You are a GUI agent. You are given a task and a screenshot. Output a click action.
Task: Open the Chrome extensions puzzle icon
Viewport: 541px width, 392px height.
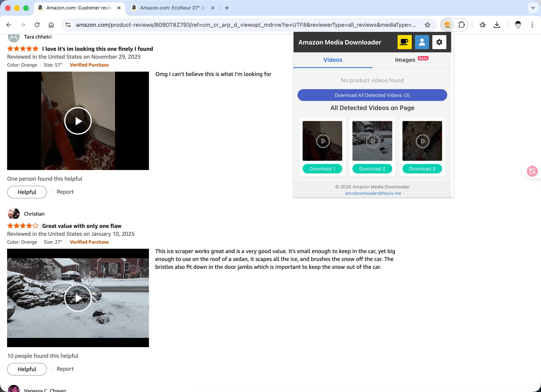tap(462, 25)
